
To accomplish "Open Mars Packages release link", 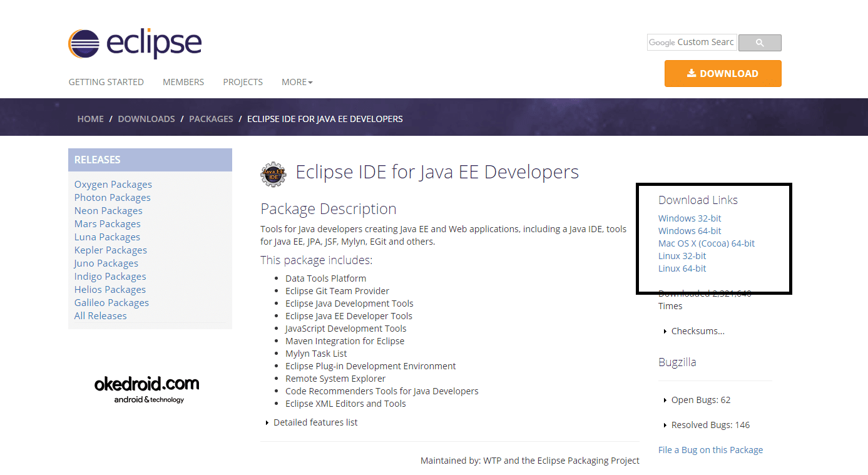I will point(108,223).
